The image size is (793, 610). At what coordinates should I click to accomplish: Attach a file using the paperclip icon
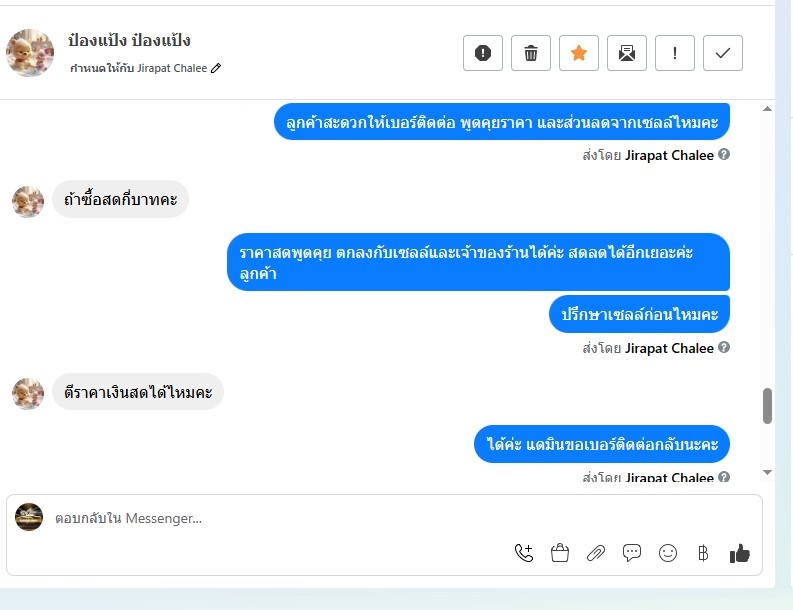pos(596,553)
